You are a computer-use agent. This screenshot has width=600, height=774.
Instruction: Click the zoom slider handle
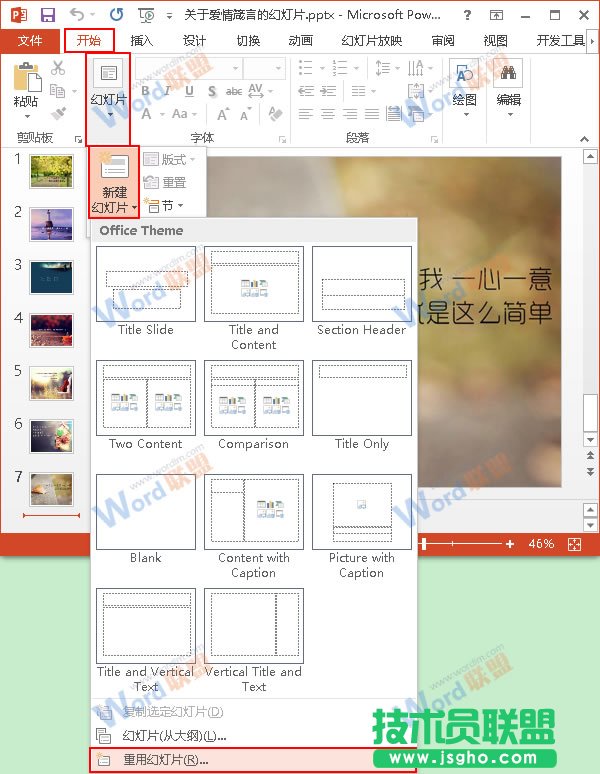pos(424,544)
